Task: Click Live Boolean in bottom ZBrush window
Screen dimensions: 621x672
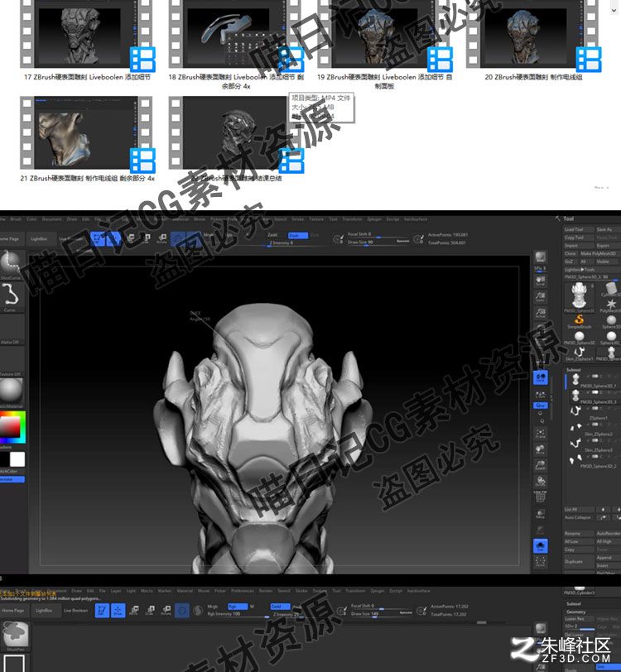Action: tap(75, 610)
